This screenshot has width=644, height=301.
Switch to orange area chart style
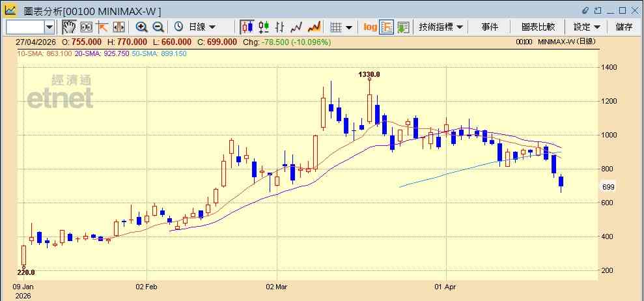click(x=314, y=27)
